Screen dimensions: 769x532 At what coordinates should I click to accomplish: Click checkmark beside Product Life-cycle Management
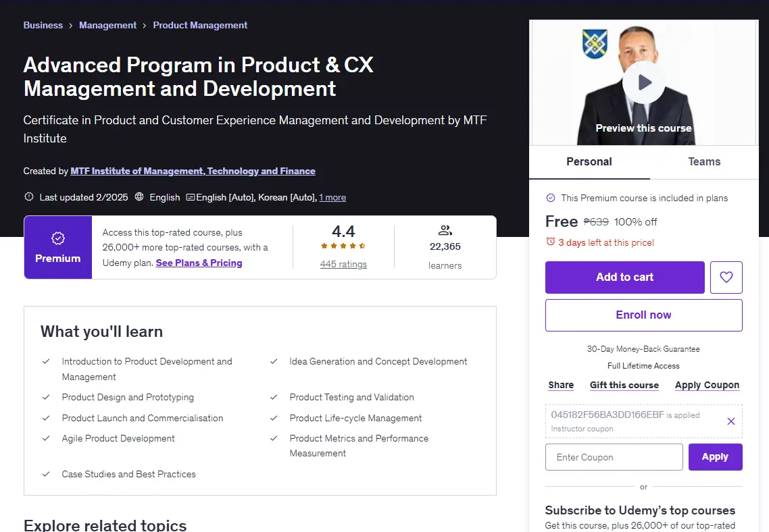tap(274, 419)
